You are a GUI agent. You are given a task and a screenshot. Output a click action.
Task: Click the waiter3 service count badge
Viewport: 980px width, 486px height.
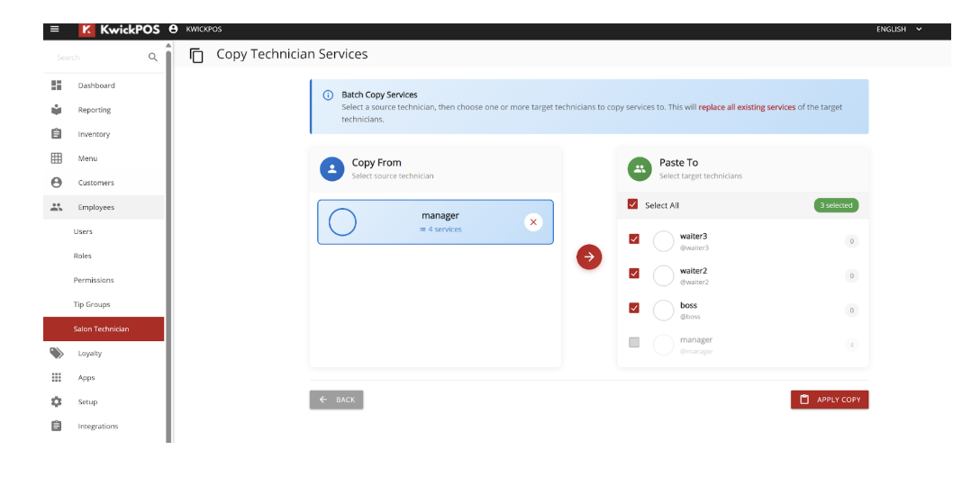851,241
